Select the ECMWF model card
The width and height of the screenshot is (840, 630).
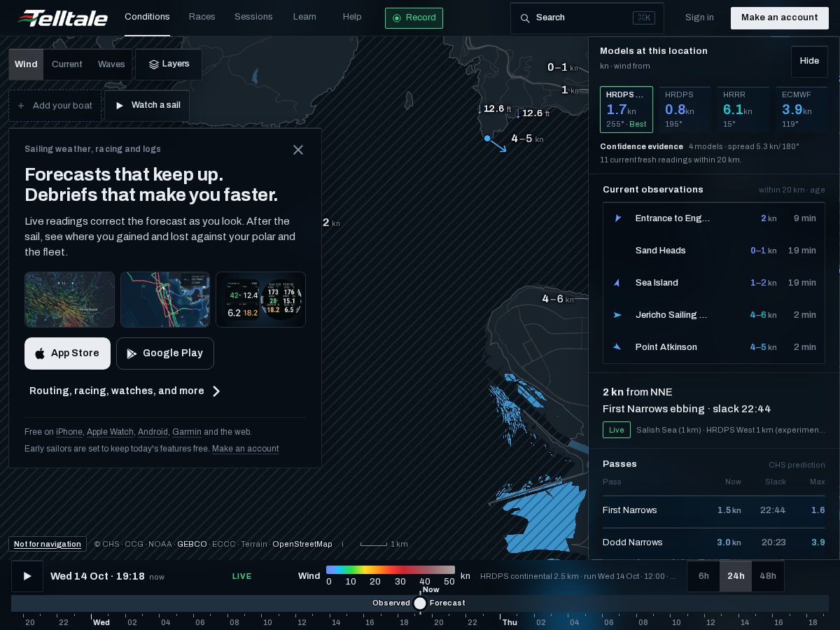click(801, 110)
